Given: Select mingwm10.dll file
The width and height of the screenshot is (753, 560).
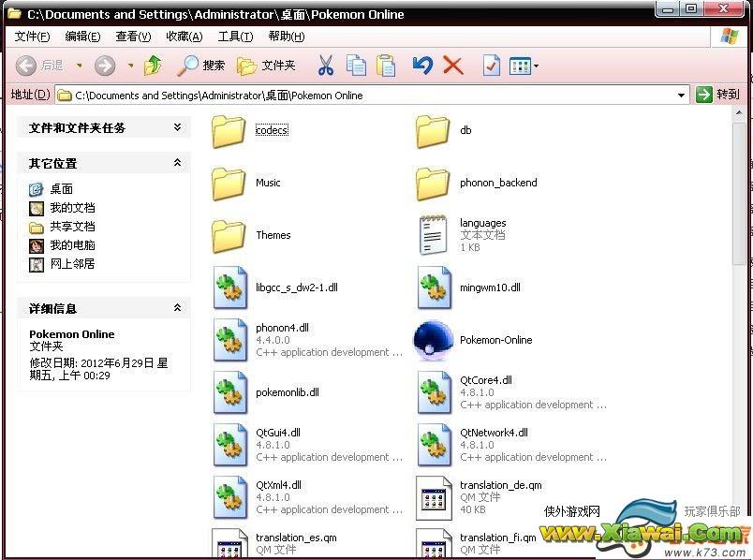Looking at the screenshot, I should (x=469, y=287).
